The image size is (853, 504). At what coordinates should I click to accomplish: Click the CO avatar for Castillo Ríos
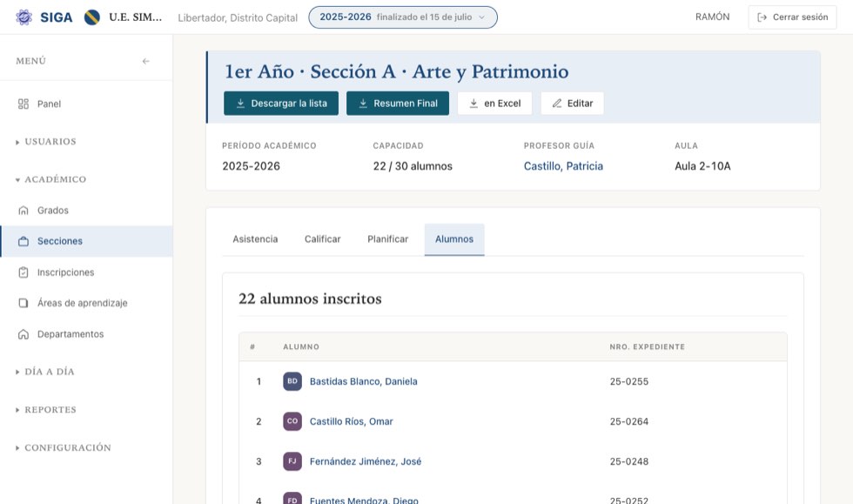[292, 421]
